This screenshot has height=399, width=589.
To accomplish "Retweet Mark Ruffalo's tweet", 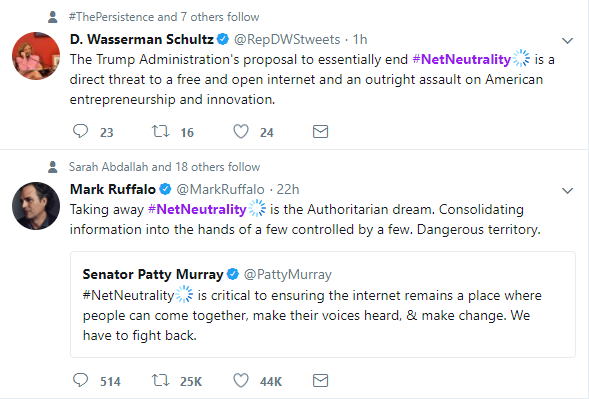I will [x=160, y=381].
